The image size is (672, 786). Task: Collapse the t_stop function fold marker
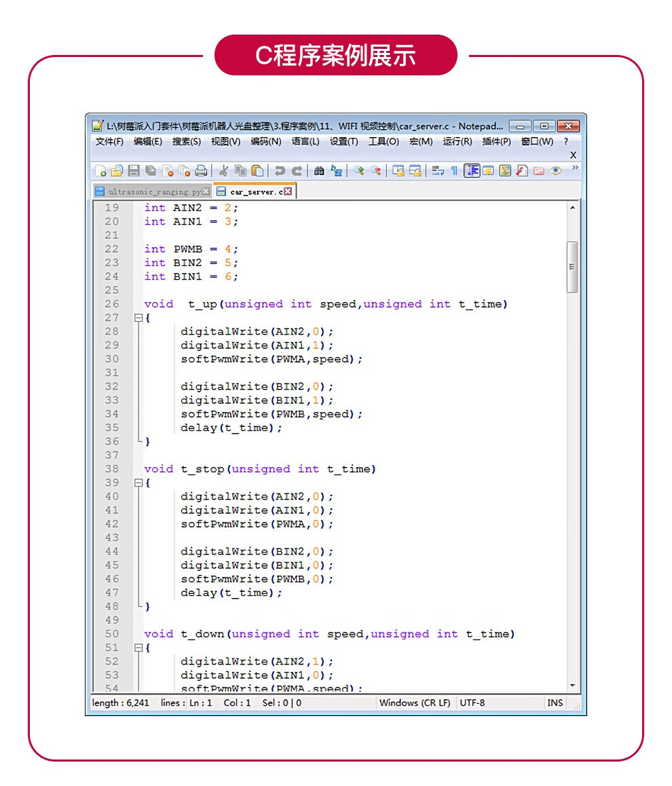[x=138, y=483]
